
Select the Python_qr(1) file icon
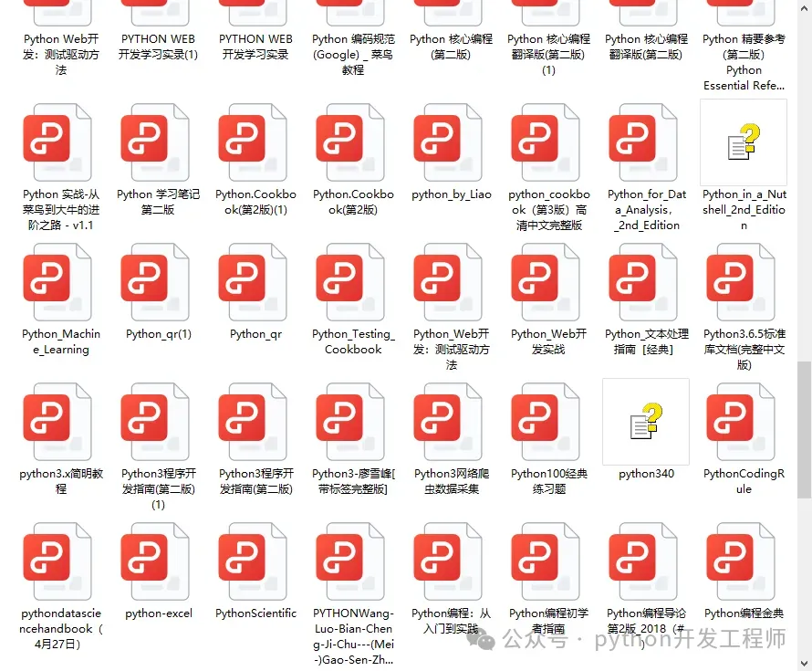(x=155, y=282)
